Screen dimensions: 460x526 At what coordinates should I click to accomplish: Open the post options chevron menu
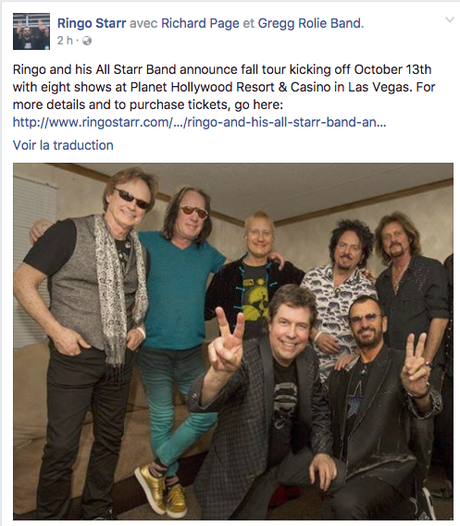[449, 20]
